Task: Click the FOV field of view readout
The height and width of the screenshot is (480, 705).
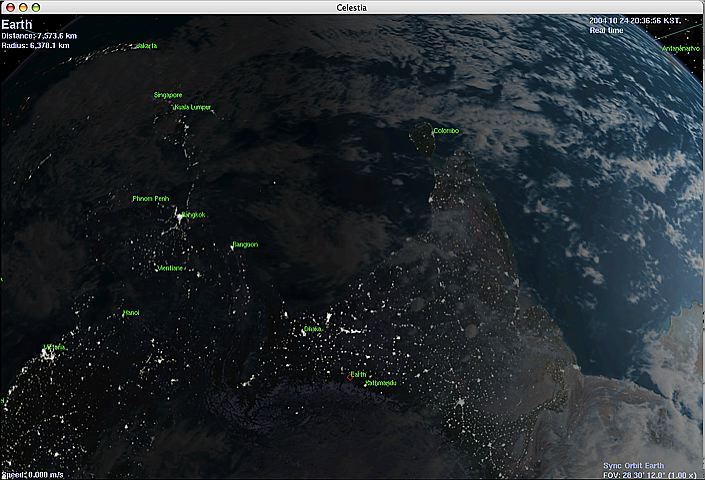Action: coord(648,475)
